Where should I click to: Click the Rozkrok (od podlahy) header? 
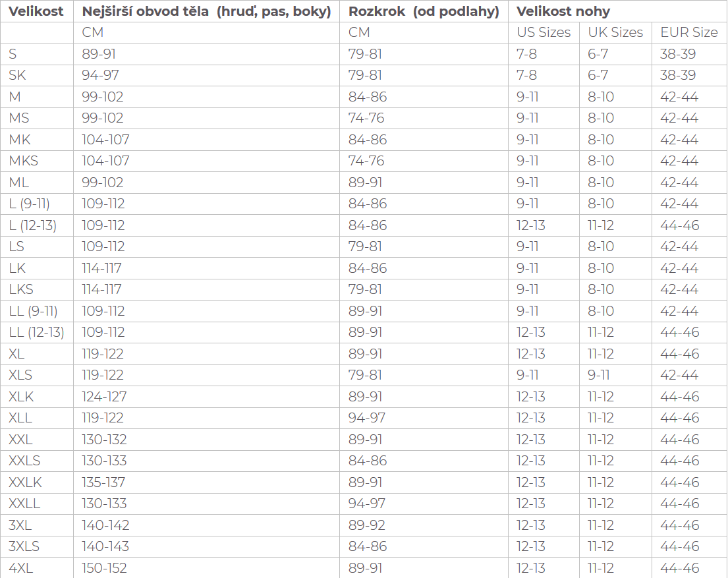pos(424,12)
